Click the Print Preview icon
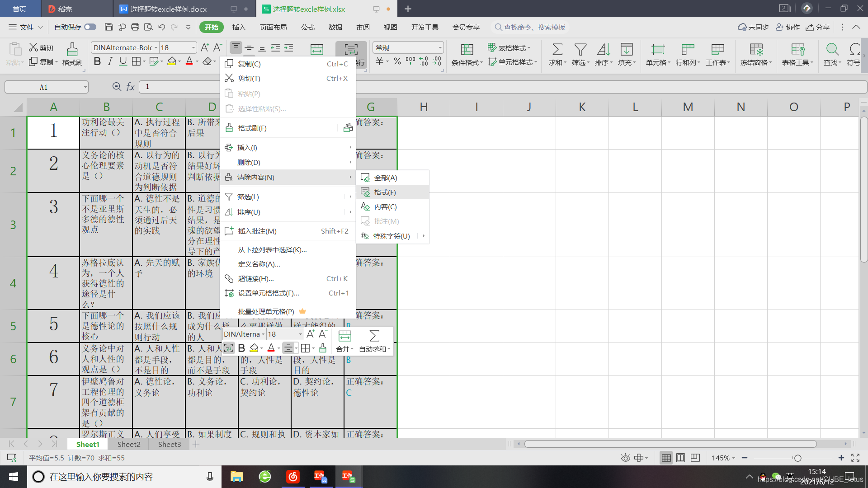Viewport: 868px width, 488px height. (x=148, y=27)
